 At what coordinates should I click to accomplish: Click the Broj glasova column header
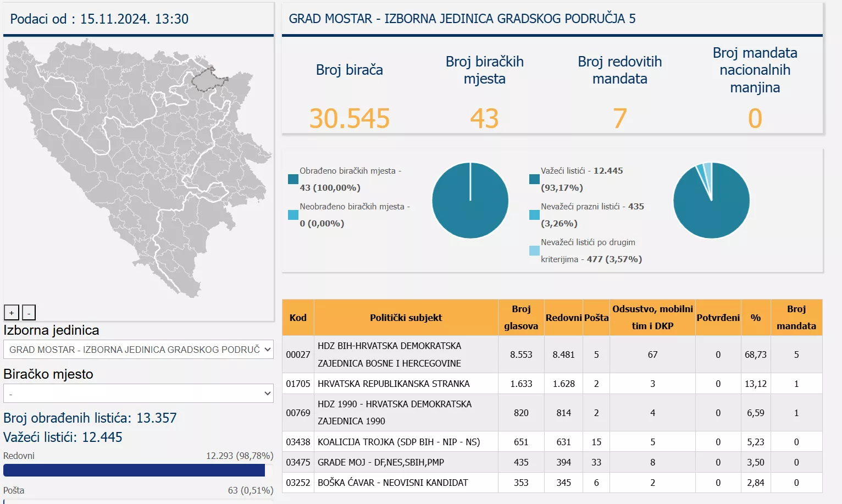(520, 318)
